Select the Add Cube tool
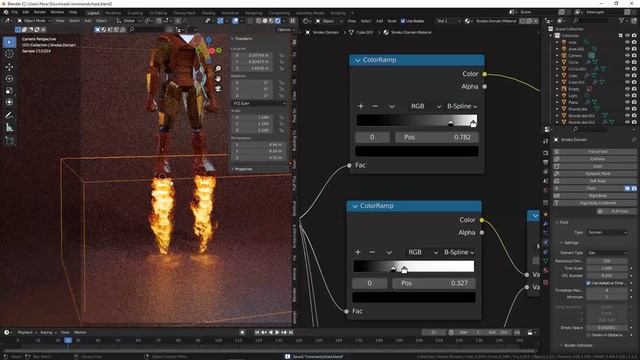The height and width of the screenshot is (360, 640). (9, 141)
